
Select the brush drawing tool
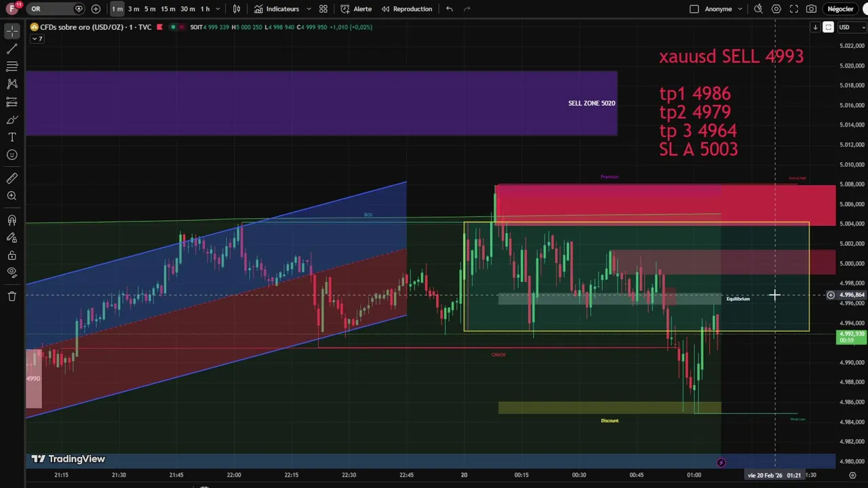pos(12,119)
